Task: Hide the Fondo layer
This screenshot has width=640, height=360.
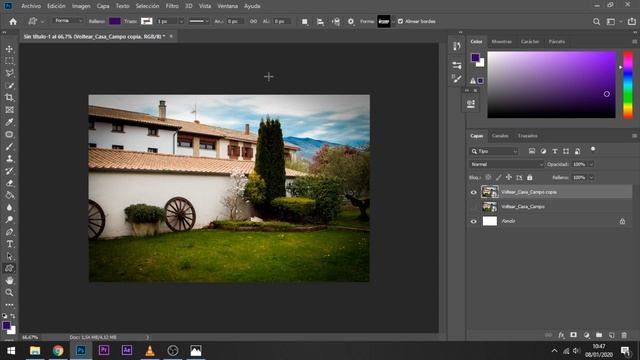Action: 473,221
